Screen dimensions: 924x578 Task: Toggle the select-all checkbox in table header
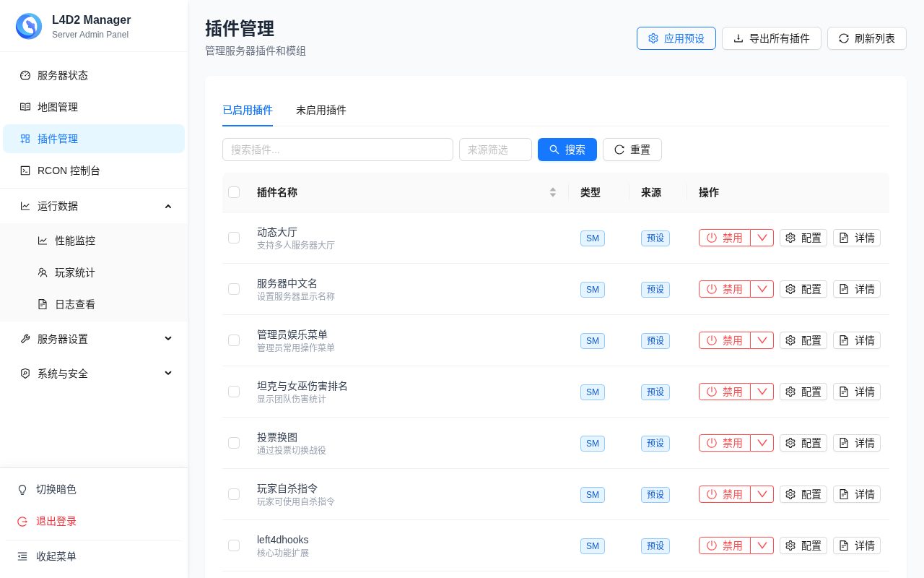[234, 192]
